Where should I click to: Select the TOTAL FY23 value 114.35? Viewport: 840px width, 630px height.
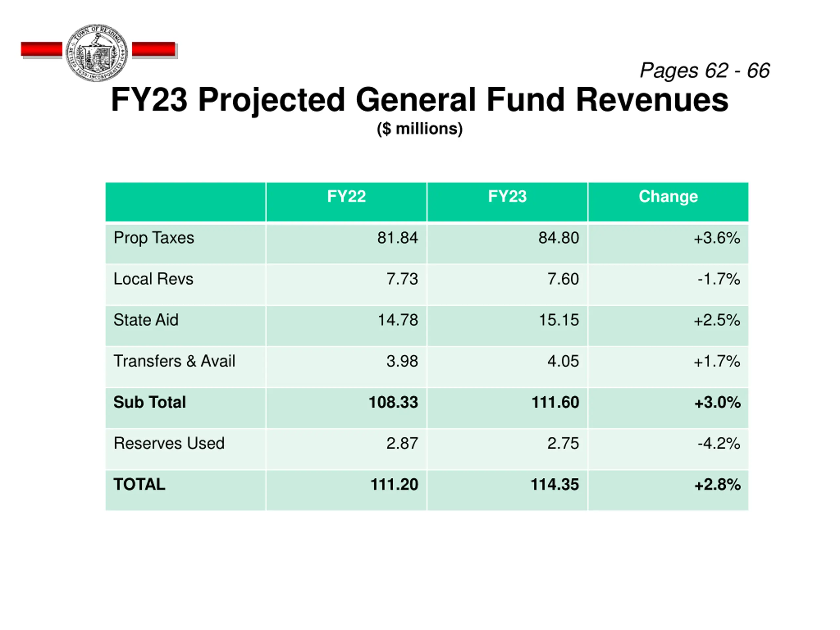pyautogui.click(x=555, y=484)
